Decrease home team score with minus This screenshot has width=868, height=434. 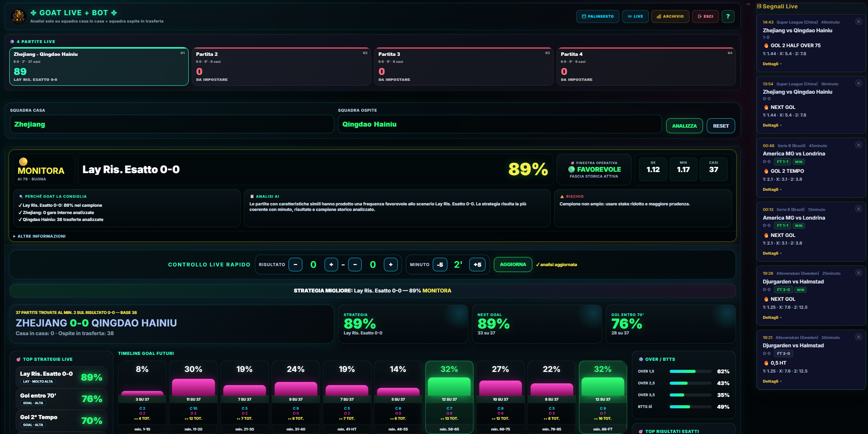pyautogui.click(x=295, y=264)
